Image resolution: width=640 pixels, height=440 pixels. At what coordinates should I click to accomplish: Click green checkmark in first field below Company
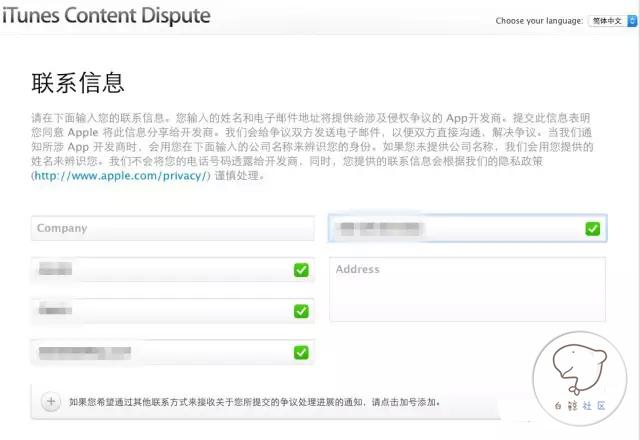[x=301, y=270]
